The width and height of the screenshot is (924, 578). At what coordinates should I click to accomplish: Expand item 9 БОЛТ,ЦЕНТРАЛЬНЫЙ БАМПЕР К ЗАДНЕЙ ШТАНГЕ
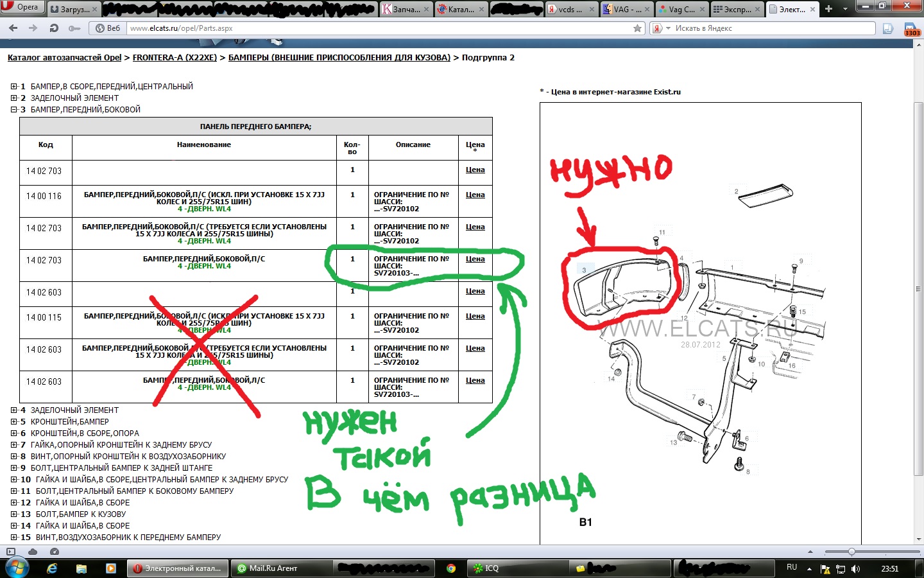pyautogui.click(x=13, y=468)
